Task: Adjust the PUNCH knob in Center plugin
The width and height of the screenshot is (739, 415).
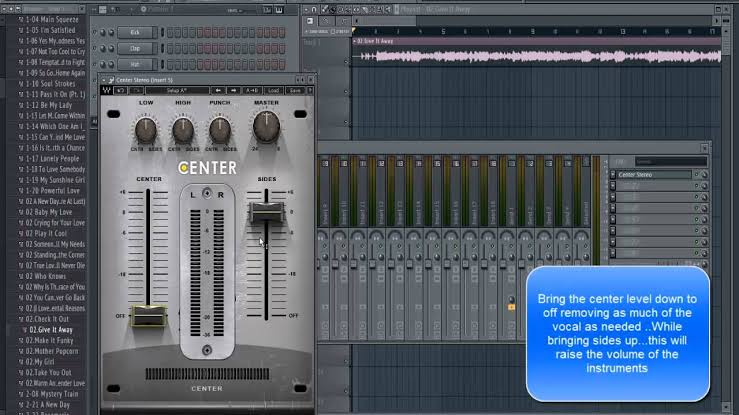Action: point(220,130)
